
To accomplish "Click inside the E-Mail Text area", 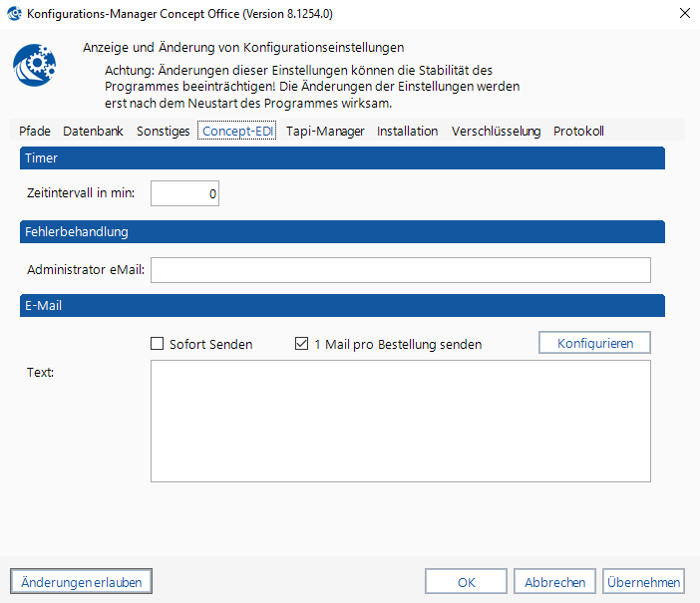I will pyautogui.click(x=400, y=421).
